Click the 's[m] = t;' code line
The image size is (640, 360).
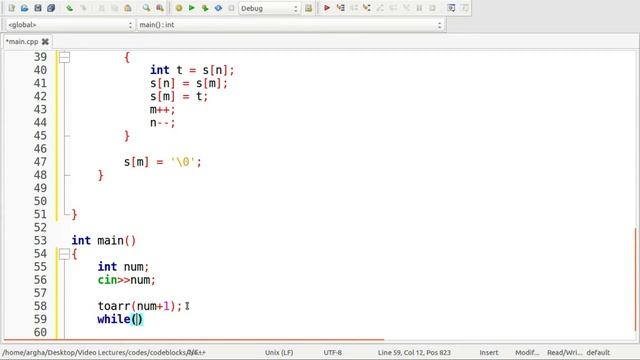tap(179, 96)
